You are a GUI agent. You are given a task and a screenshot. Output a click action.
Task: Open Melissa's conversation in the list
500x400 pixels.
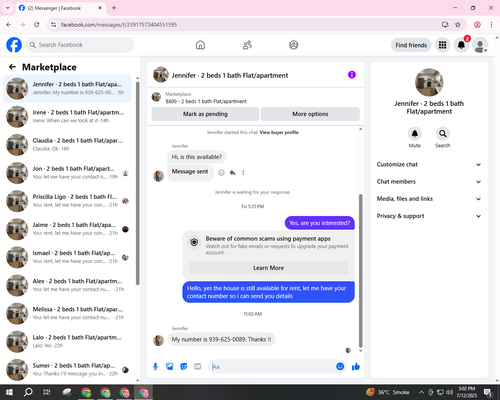pyautogui.click(x=67, y=313)
